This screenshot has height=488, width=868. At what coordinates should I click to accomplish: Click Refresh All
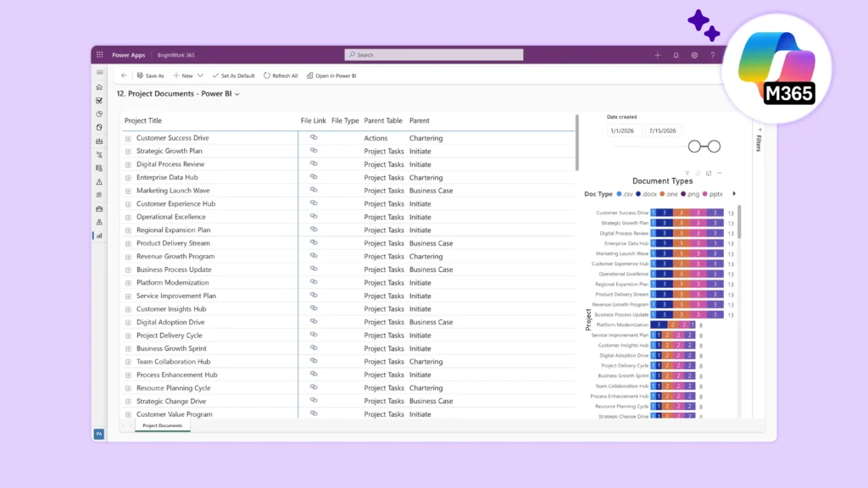pyautogui.click(x=281, y=75)
